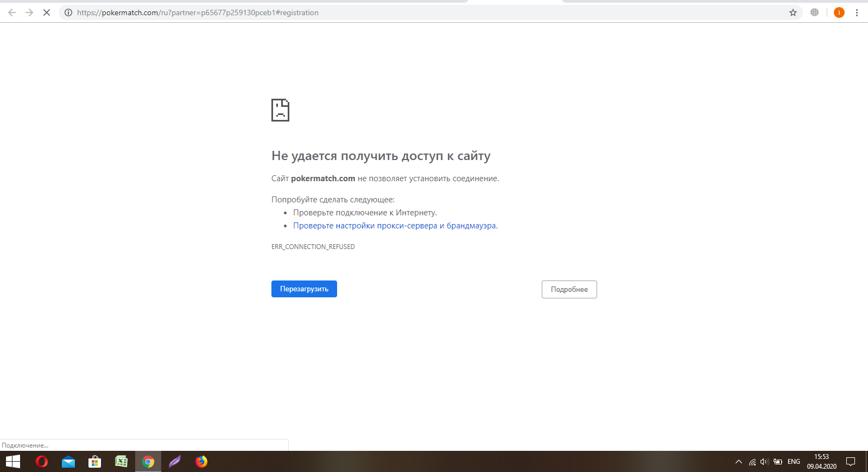
Task: Select the ERR_CONNECTION_REFUSED error code
Action: (313, 247)
